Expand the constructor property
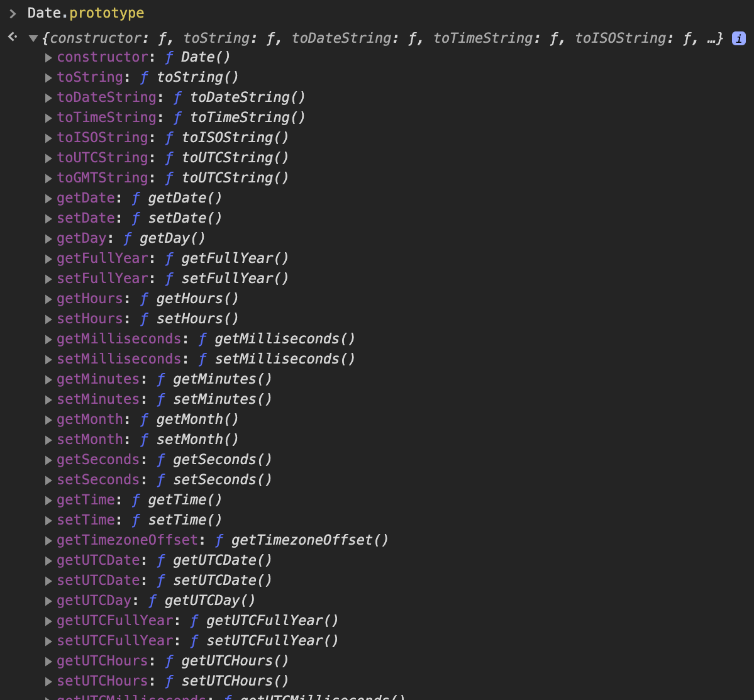Viewport: 754px width, 700px height. coord(49,58)
